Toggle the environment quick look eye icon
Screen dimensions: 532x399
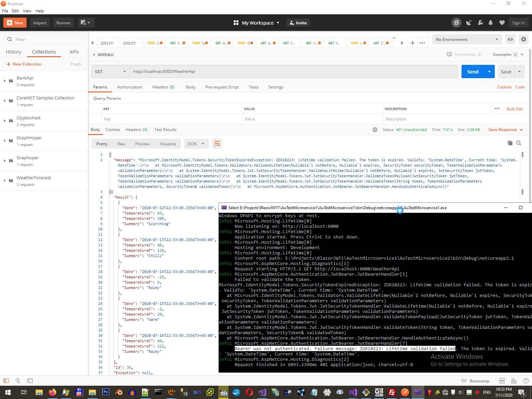[x=510, y=39]
